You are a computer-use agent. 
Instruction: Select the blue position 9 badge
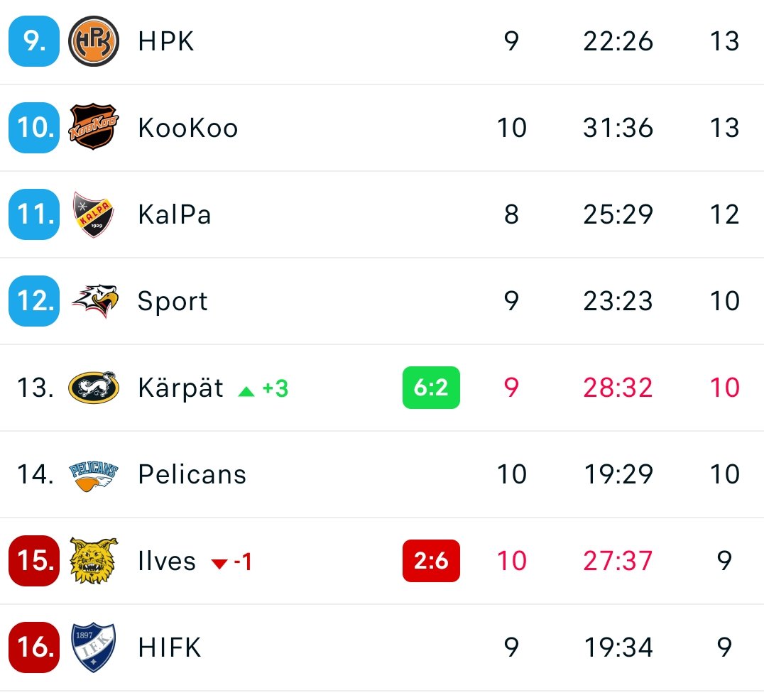pyautogui.click(x=33, y=41)
